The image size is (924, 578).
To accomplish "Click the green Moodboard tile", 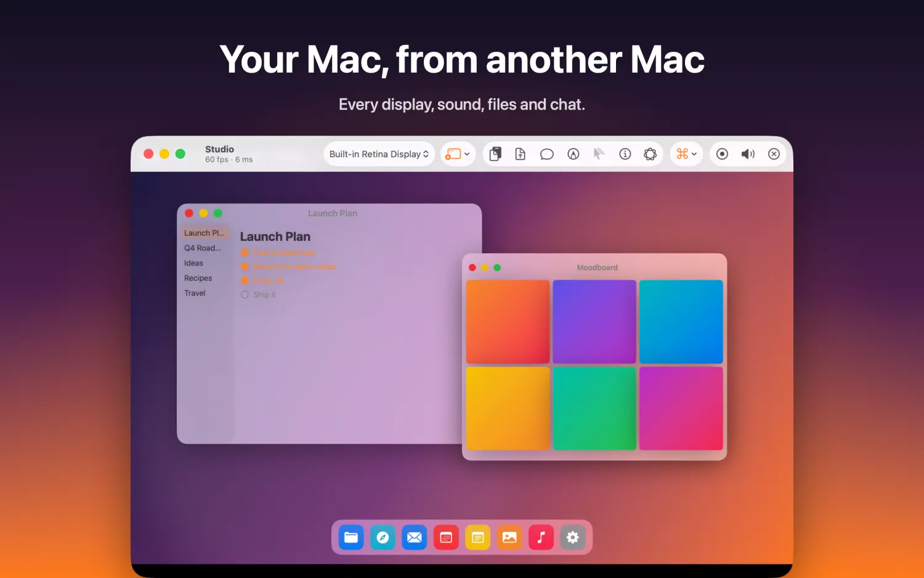I will click(x=594, y=409).
